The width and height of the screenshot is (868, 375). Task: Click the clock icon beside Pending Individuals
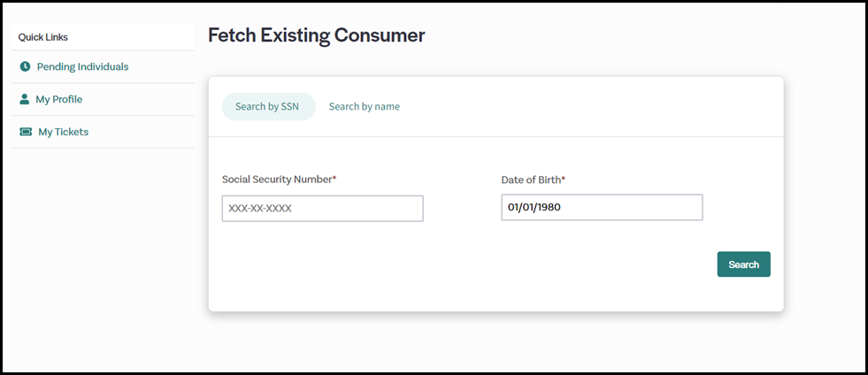pyautogui.click(x=25, y=66)
